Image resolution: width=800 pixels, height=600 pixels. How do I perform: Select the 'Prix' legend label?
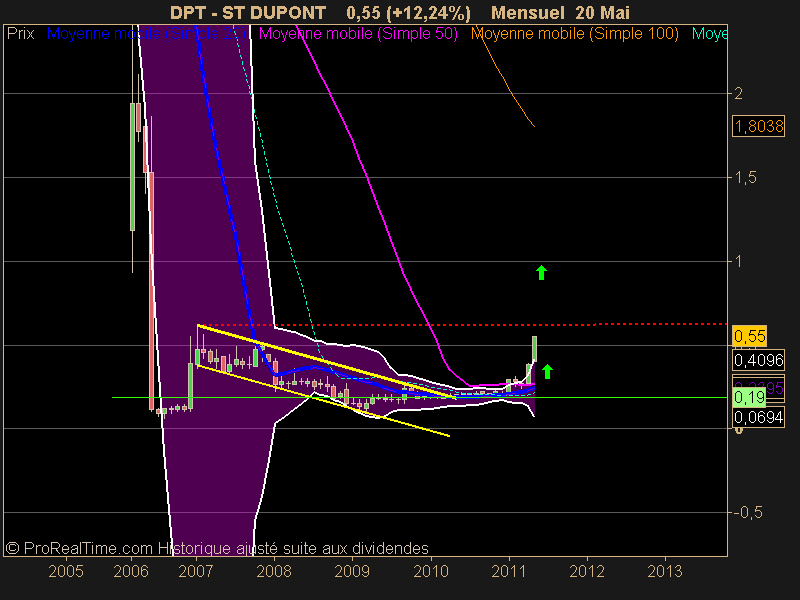pos(20,34)
